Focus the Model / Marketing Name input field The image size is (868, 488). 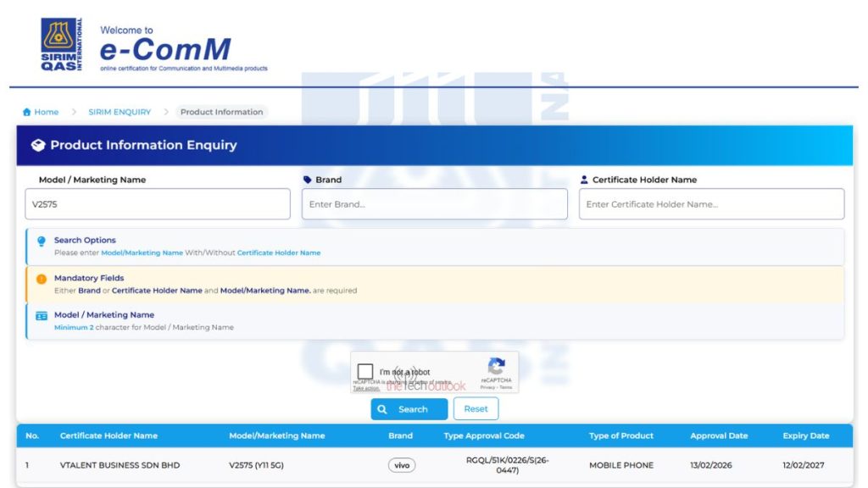[x=158, y=204]
